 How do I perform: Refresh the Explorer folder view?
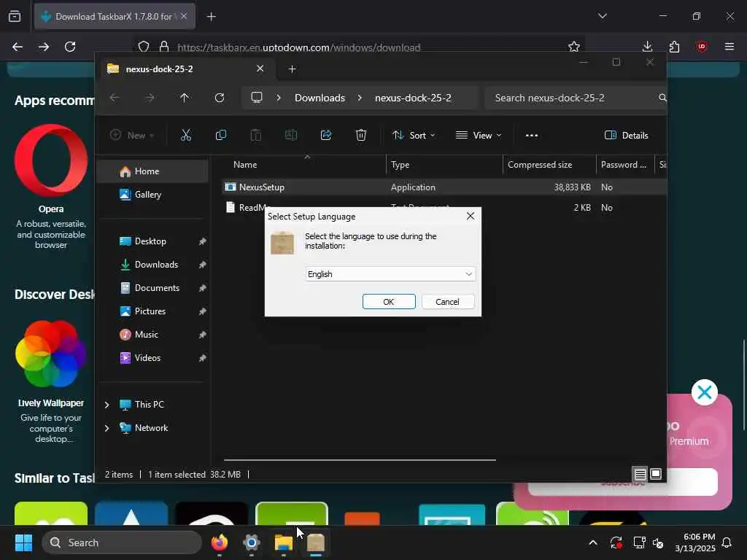pyautogui.click(x=220, y=98)
